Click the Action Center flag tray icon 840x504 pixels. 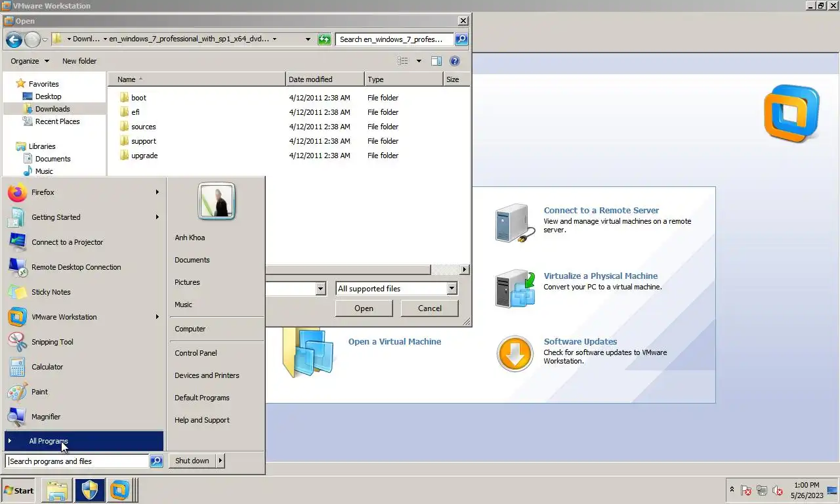(746, 490)
